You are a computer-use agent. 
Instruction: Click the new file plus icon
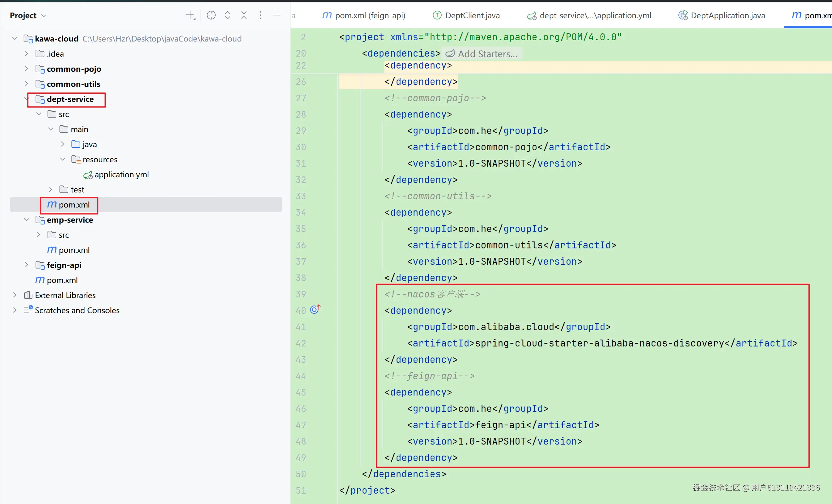[190, 15]
